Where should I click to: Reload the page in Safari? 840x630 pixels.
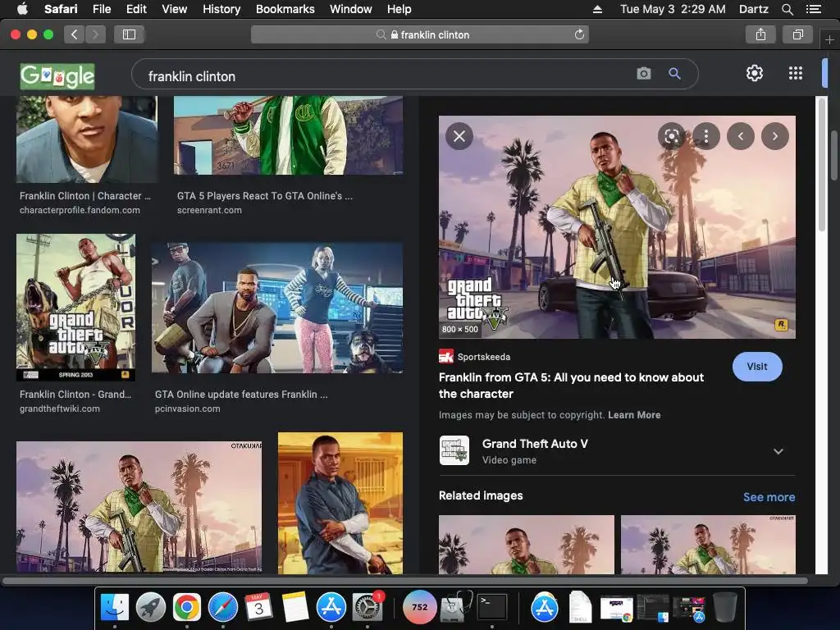click(x=579, y=34)
